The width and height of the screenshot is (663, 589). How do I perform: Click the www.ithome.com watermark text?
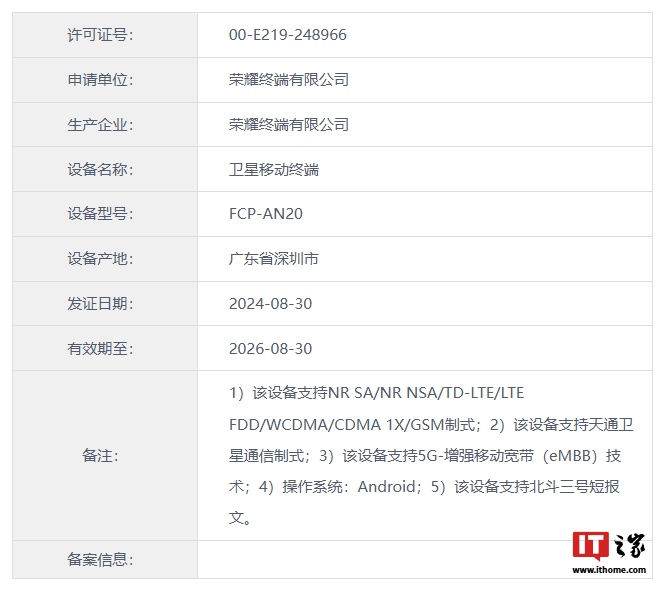coord(609,570)
